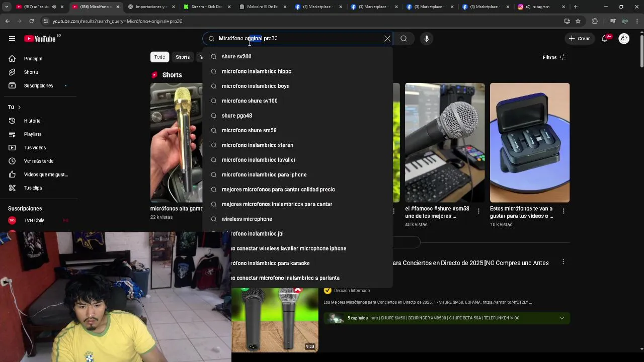Click the browser address bar URL
The height and width of the screenshot is (362, 644).
(x=117, y=21)
